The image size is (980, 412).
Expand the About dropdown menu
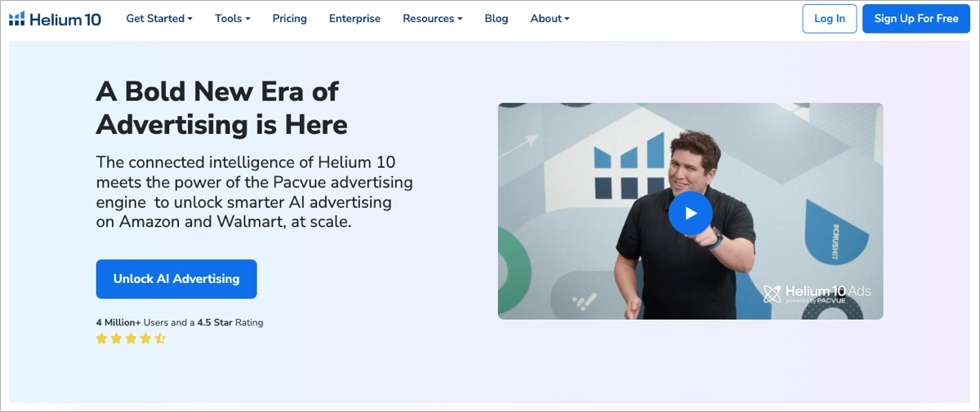(550, 19)
